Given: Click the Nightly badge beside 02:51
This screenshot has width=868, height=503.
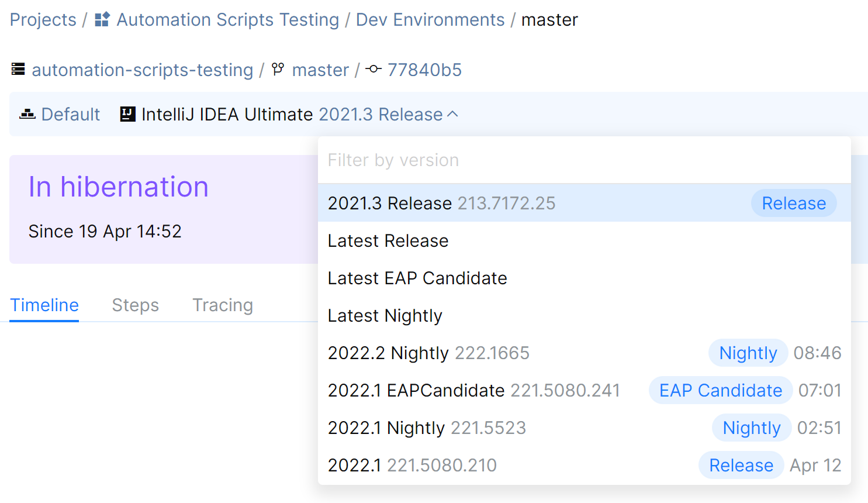Looking at the screenshot, I should click(752, 428).
